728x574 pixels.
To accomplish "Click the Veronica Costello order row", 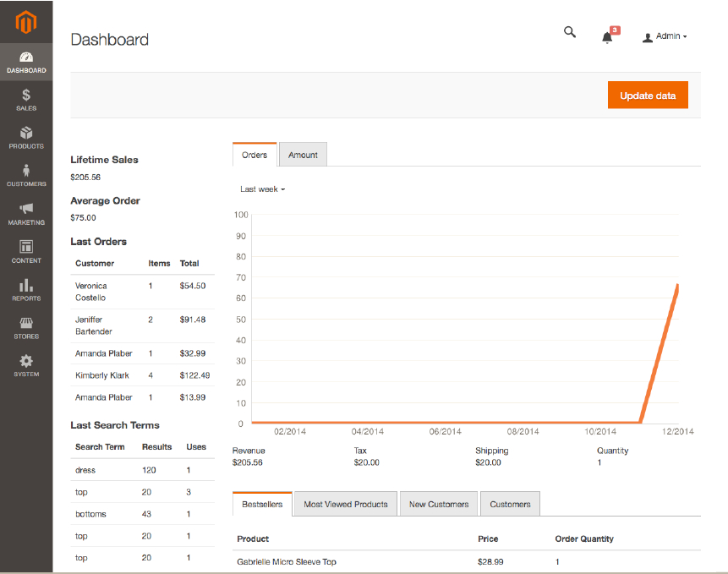I will [143, 292].
